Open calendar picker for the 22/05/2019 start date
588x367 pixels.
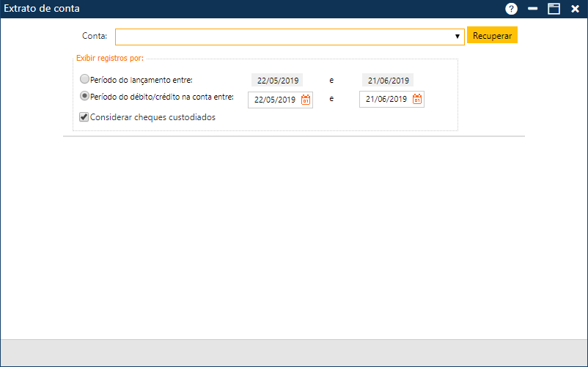306,100
